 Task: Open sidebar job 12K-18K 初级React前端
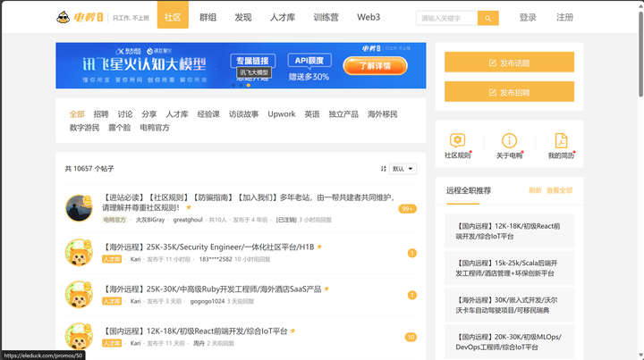coord(509,230)
